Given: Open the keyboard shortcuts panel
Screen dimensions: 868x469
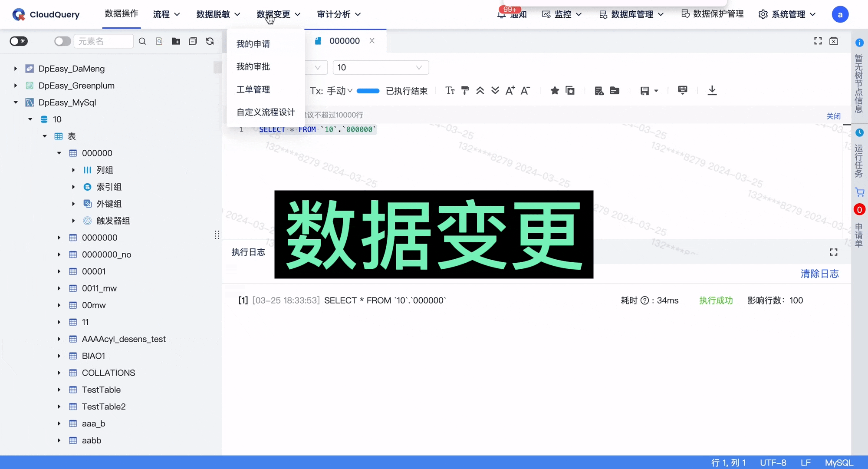Looking at the screenshot, I should [682, 90].
